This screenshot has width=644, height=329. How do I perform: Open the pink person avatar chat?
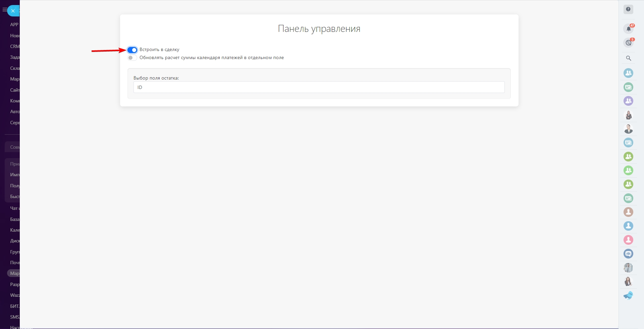tap(628, 240)
